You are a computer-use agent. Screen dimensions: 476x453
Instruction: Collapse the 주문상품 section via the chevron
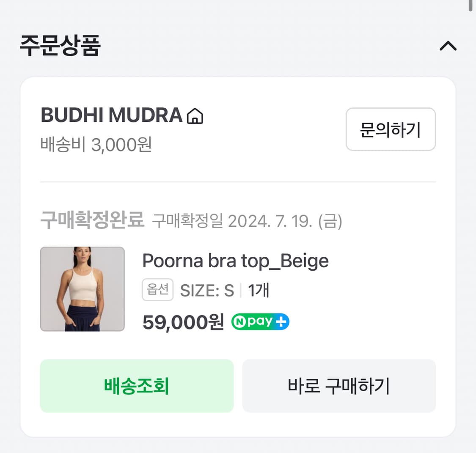448,46
